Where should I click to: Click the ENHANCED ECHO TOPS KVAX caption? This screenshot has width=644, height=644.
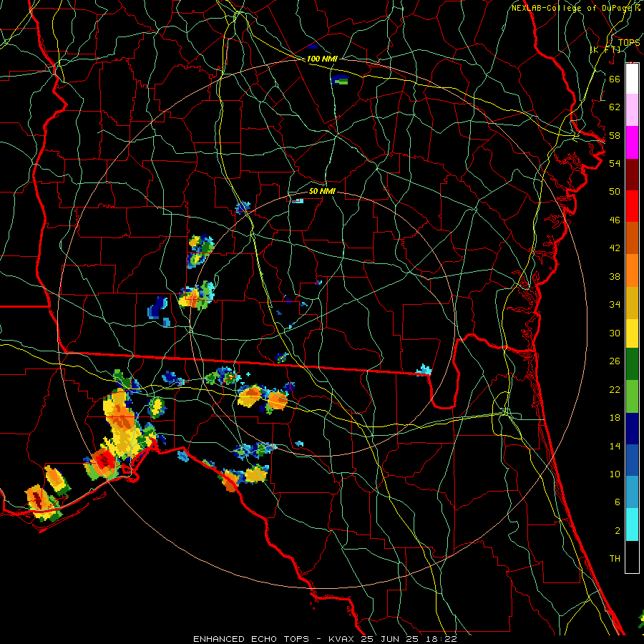(325, 639)
